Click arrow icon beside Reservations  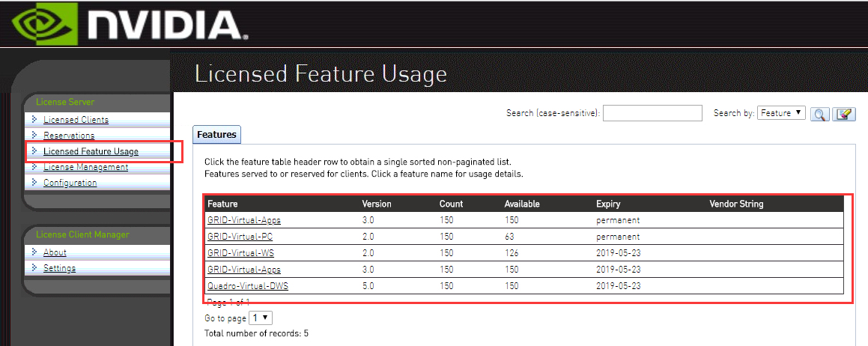34,136
